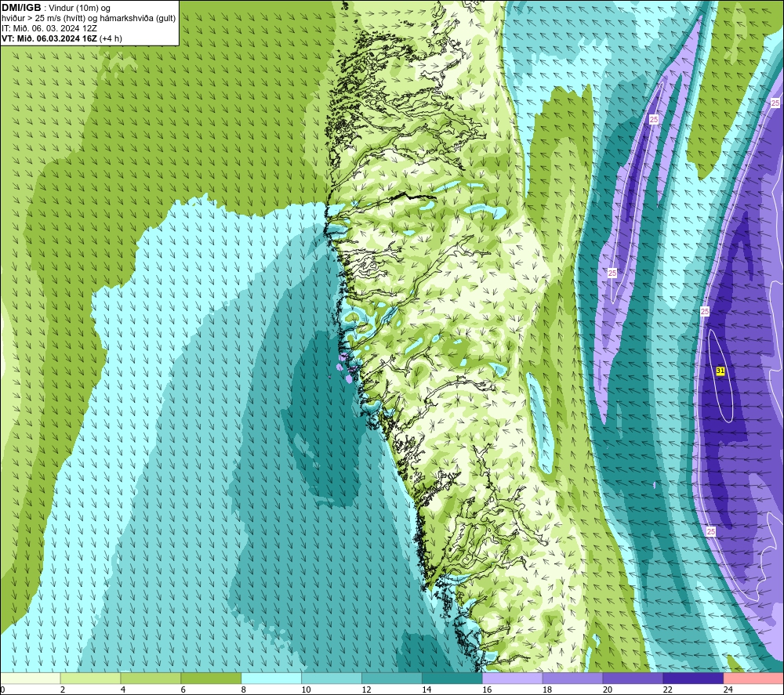Click the legend scale value 12
Screen dimensions: 784x695
(x=366, y=690)
